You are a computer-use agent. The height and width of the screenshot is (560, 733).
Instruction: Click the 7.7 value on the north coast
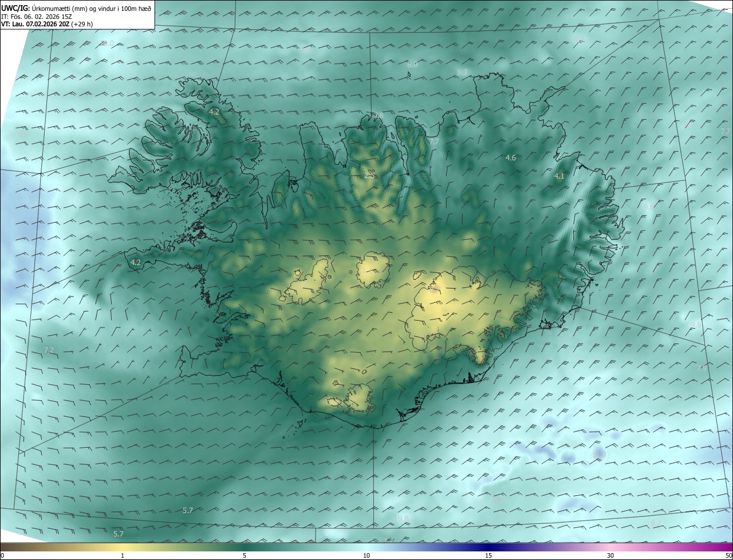[434, 142]
